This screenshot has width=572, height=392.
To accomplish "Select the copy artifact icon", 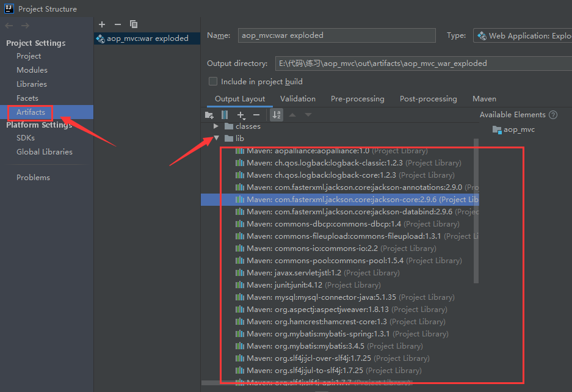I will (x=134, y=24).
